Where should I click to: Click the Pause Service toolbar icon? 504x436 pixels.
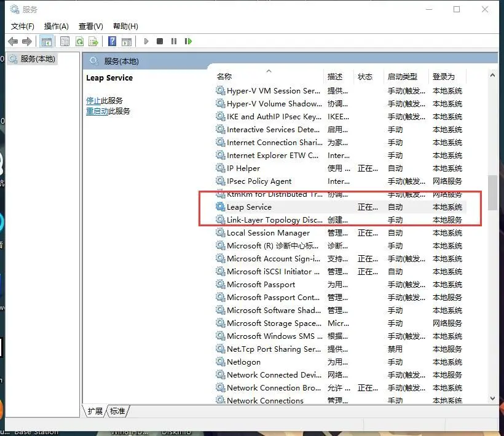point(174,41)
